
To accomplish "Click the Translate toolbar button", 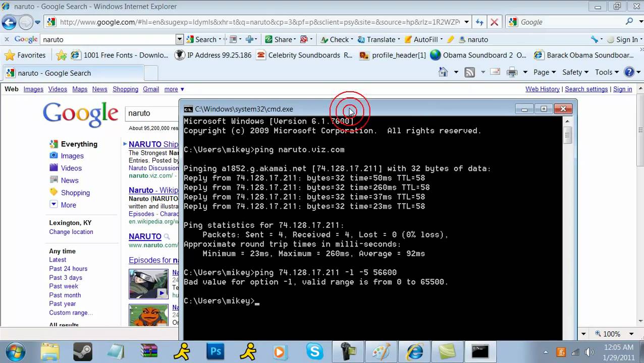I will click(377, 39).
